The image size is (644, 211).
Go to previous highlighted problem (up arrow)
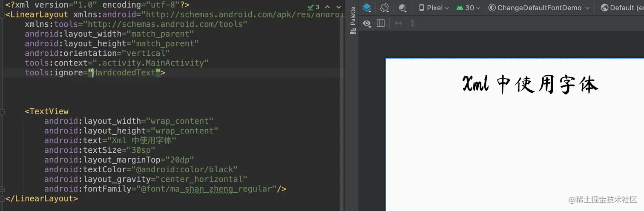[328, 7]
